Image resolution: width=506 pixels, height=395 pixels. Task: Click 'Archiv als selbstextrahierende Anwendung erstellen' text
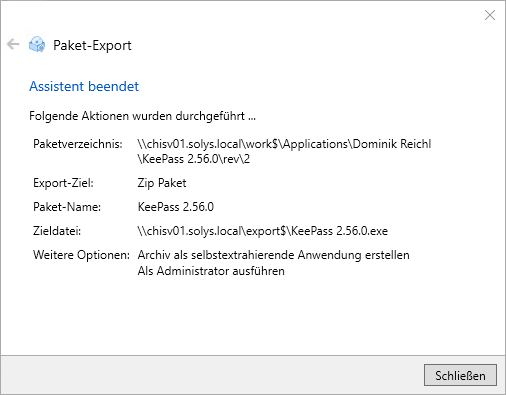click(x=273, y=255)
